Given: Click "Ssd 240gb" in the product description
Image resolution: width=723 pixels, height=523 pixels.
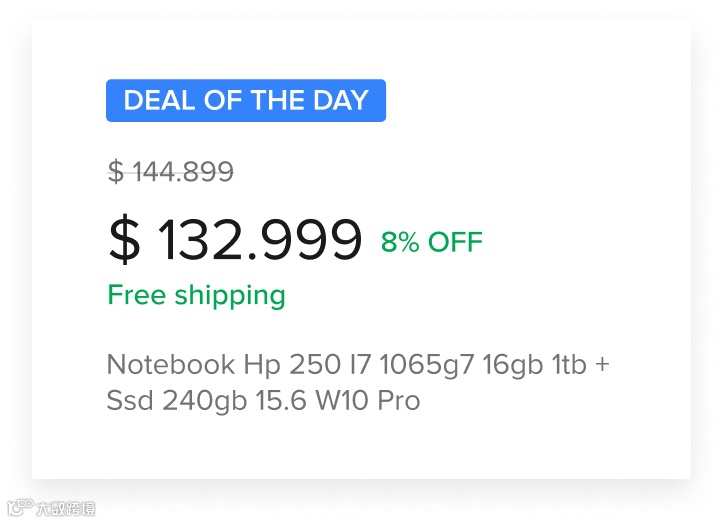Looking at the screenshot, I should (177, 400).
